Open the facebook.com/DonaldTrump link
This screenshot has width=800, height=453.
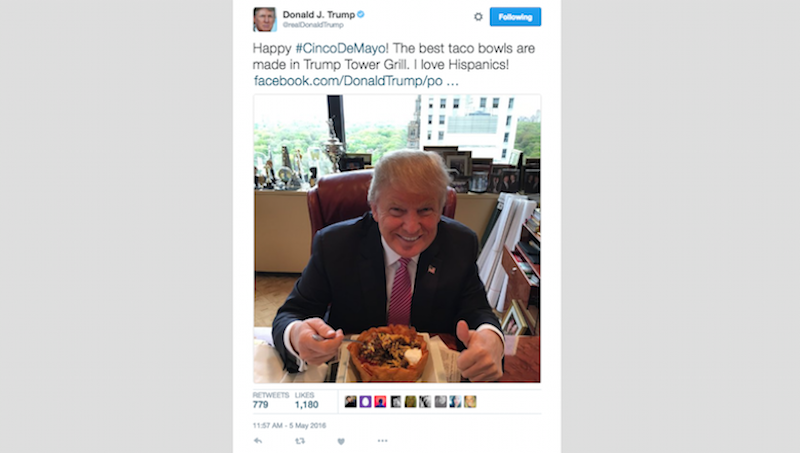coord(356,81)
